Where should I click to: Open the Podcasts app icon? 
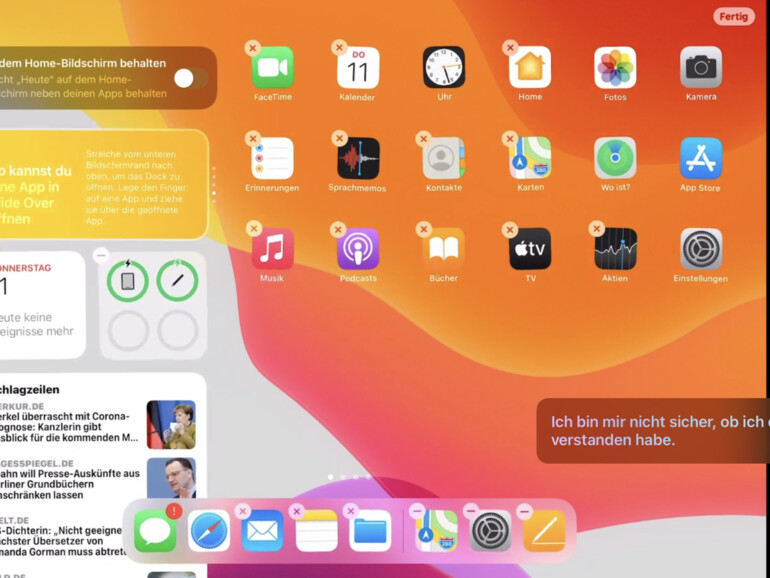[358, 249]
